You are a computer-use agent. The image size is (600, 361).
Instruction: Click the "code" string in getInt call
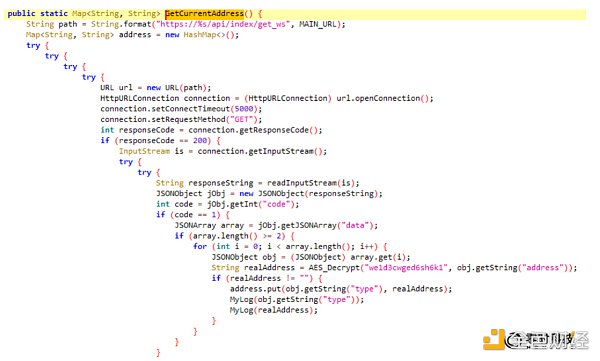[x=276, y=204]
